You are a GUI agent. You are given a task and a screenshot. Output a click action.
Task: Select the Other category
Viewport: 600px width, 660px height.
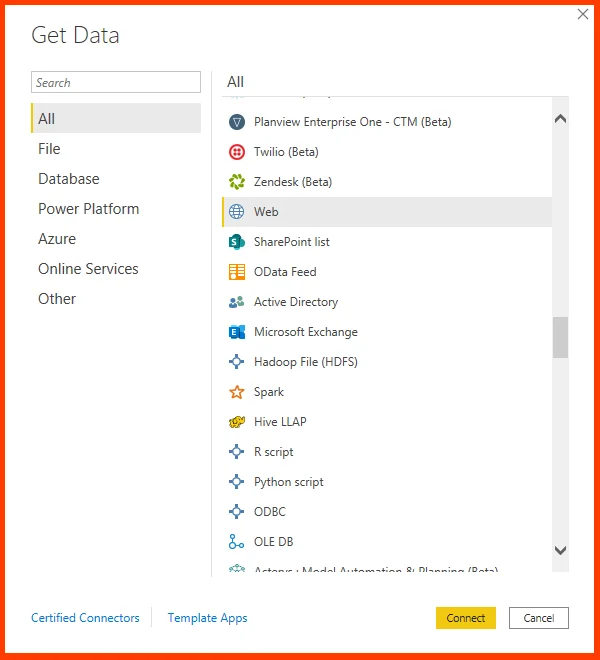point(57,299)
